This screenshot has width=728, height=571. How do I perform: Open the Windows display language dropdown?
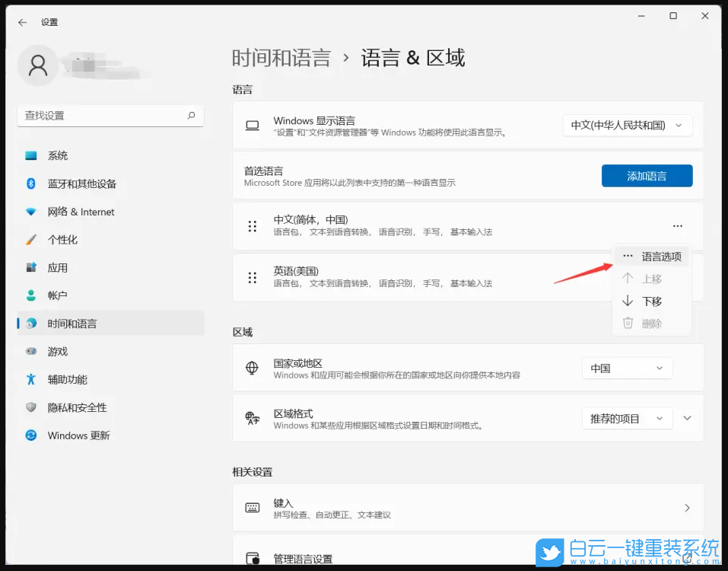pos(627,124)
